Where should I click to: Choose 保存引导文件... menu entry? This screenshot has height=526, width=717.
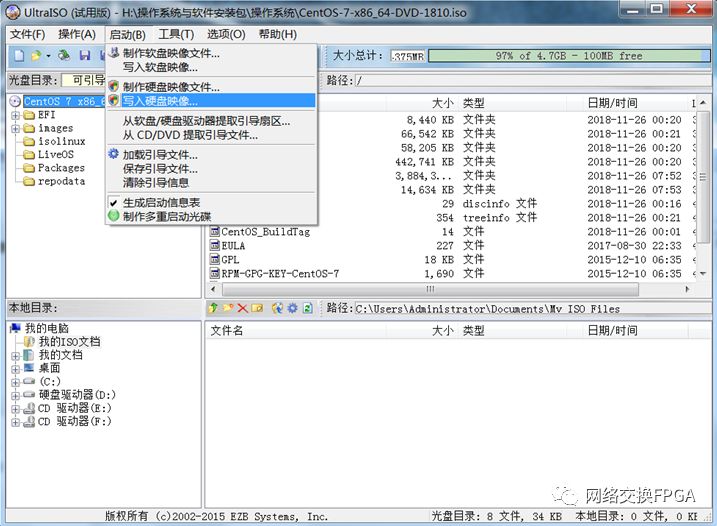pyautogui.click(x=211, y=169)
